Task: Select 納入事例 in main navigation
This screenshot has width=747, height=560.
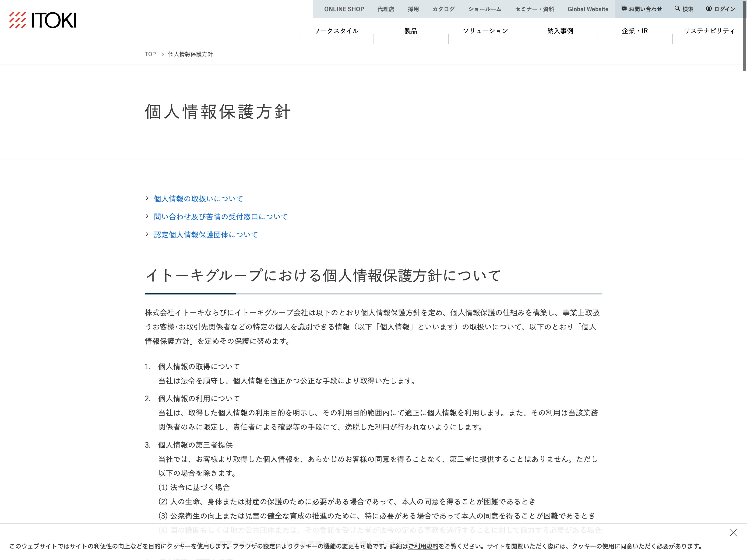Action: tap(560, 31)
